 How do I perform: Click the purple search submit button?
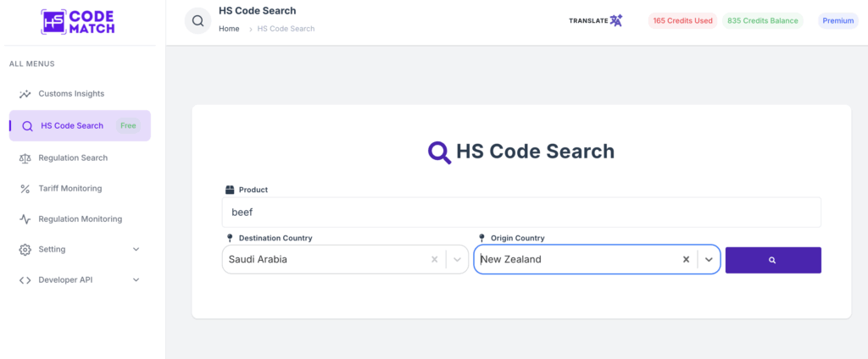pyautogui.click(x=773, y=260)
